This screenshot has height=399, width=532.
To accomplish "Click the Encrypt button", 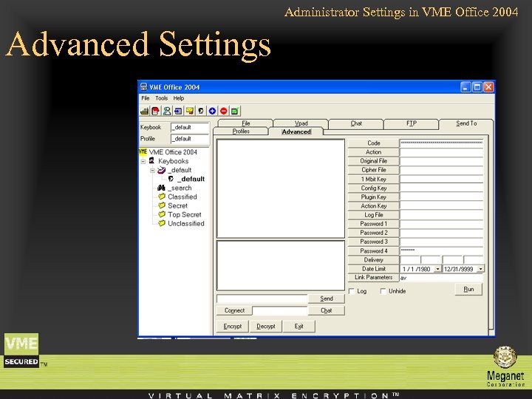I will [x=233, y=327].
